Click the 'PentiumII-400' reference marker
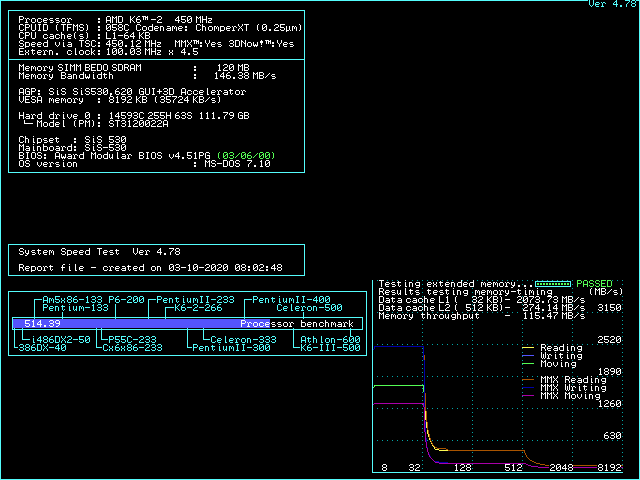 click(291, 300)
